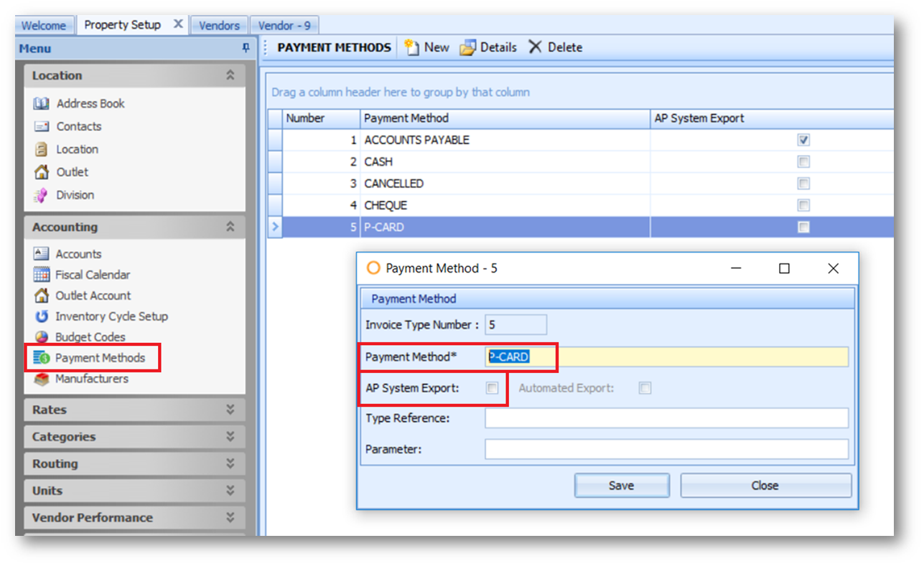
Task: Click the Type Reference text field
Action: click(666, 418)
